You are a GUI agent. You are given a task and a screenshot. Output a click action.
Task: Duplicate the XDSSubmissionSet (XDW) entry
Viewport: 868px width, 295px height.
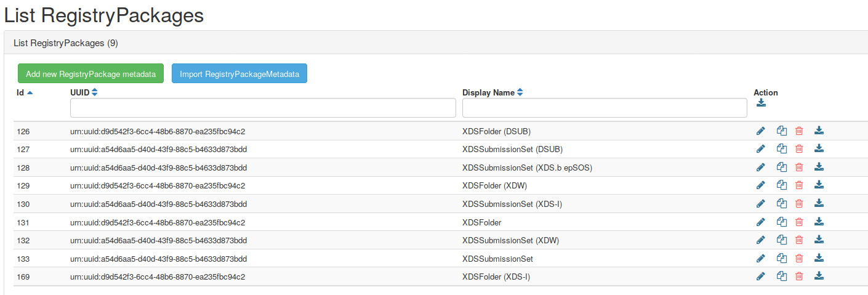pos(781,240)
